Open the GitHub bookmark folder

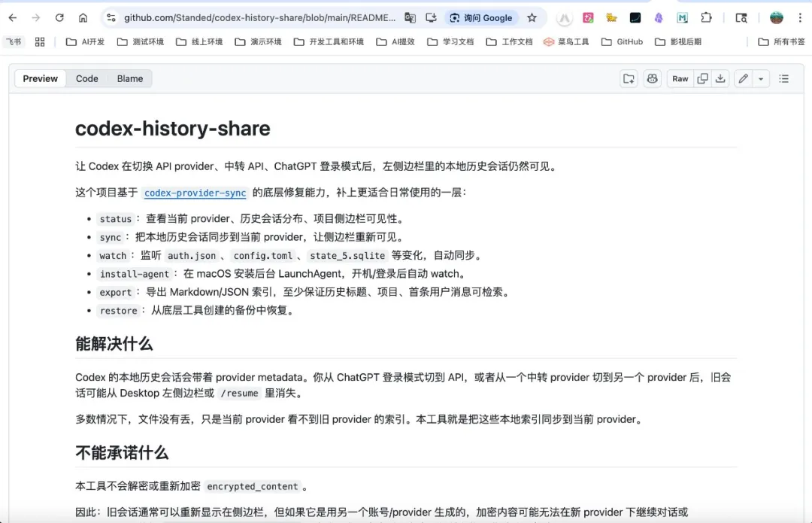(x=622, y=41)
